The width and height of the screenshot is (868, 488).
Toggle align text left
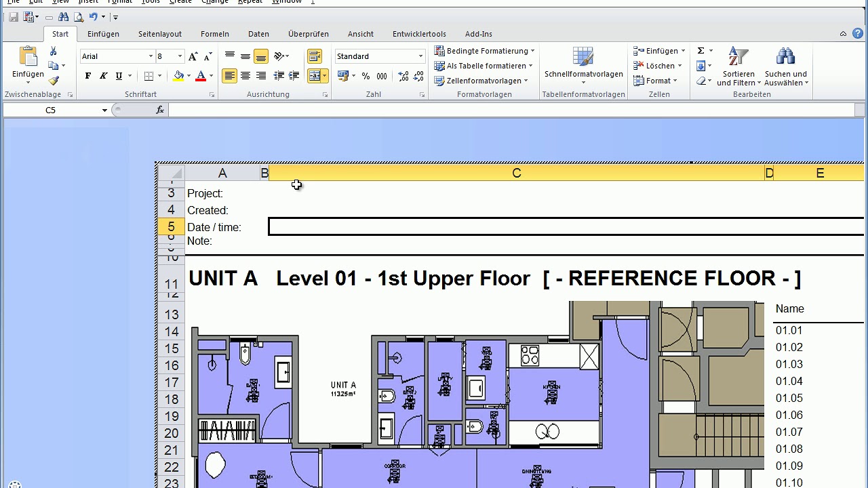coord(230,76)
